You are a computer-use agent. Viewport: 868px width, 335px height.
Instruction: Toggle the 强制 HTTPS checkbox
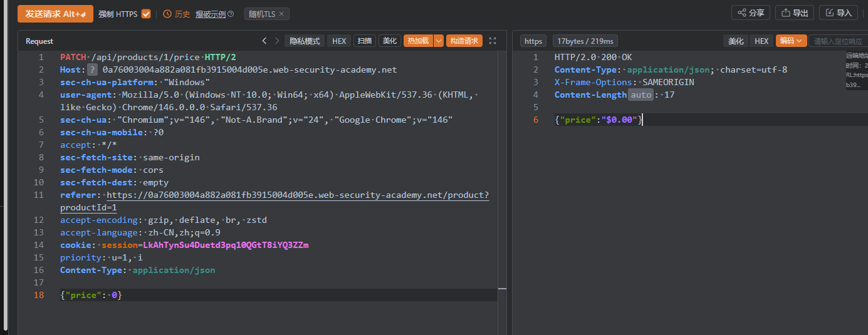click(146, 14)
